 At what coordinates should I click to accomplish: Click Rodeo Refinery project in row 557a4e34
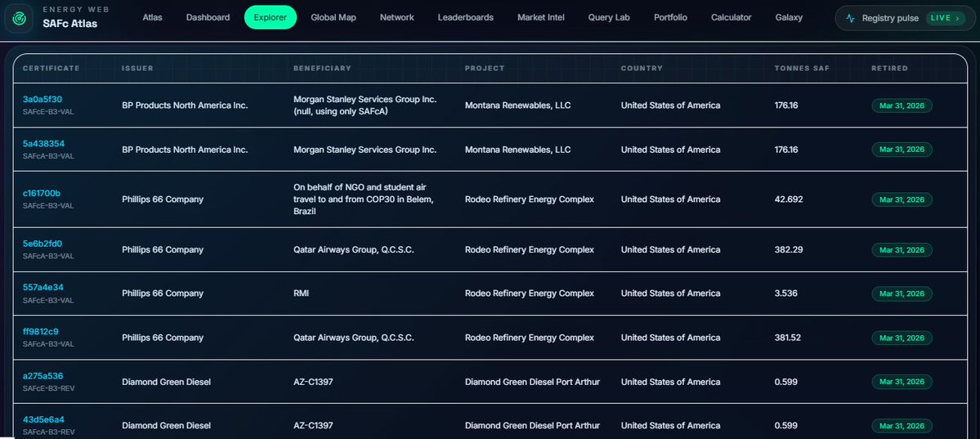coord(530,293)
